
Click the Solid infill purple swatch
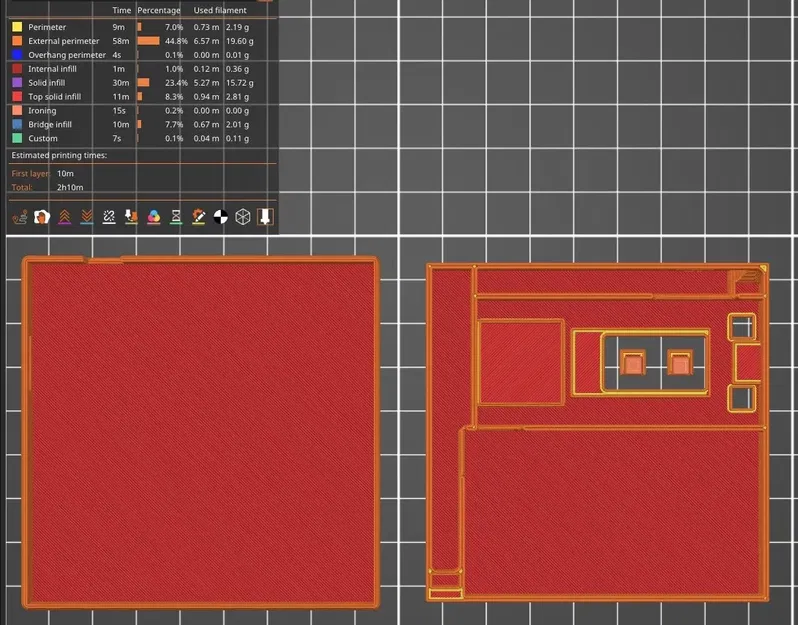(17, 82)
